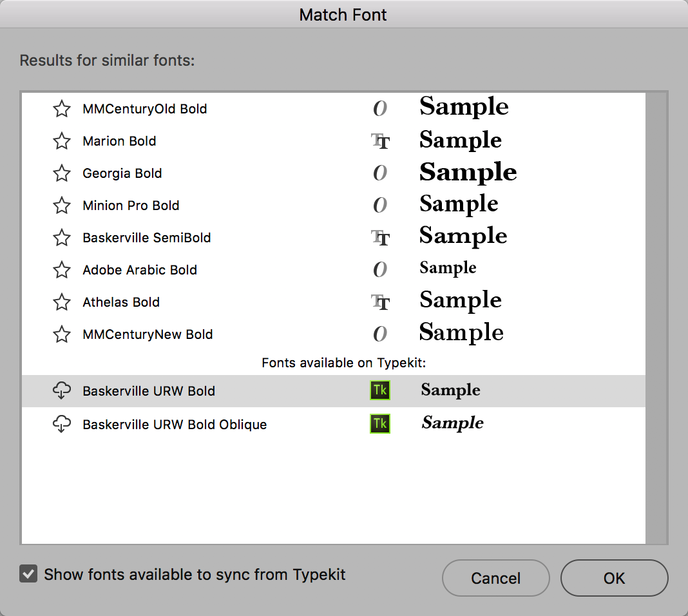This screenshot has height=616, width=688.
Task: Click OpenType icon of Georgia Bold
Action: (x=380, y=173)
